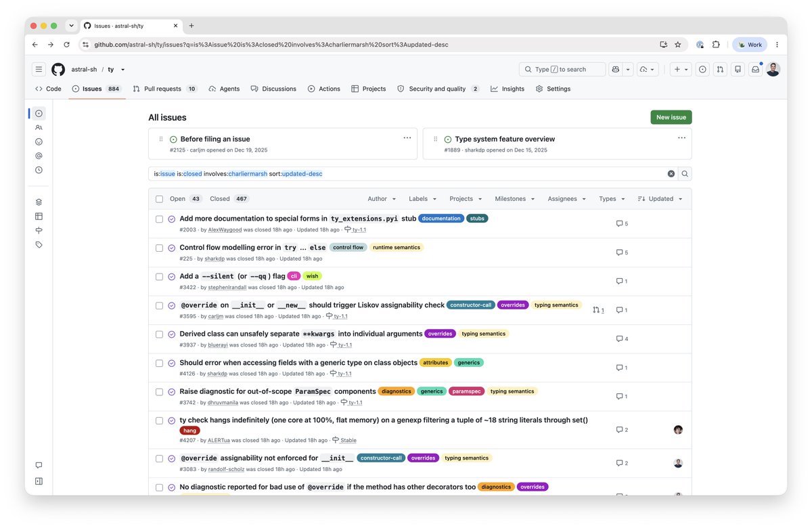812x528 pixels.
Task: Expand the Assignees filter dropdown
Action: click(x=566, y=199)
